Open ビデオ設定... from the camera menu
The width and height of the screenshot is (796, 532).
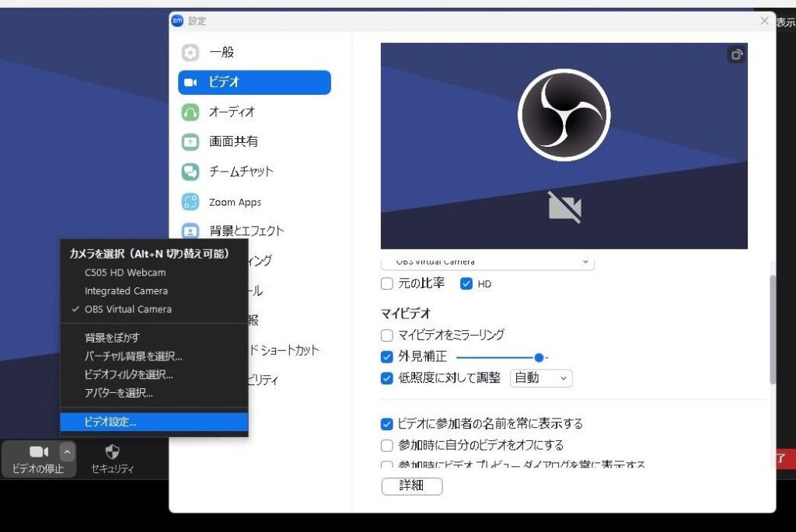tap(155, 422)
